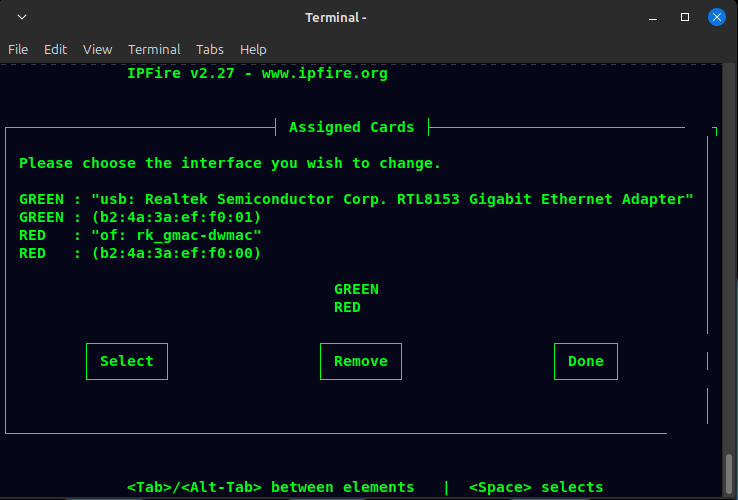Click the Realtek RTL8153 adapter description line
This screenshot has height=500, width=738.
pos(390,199)
